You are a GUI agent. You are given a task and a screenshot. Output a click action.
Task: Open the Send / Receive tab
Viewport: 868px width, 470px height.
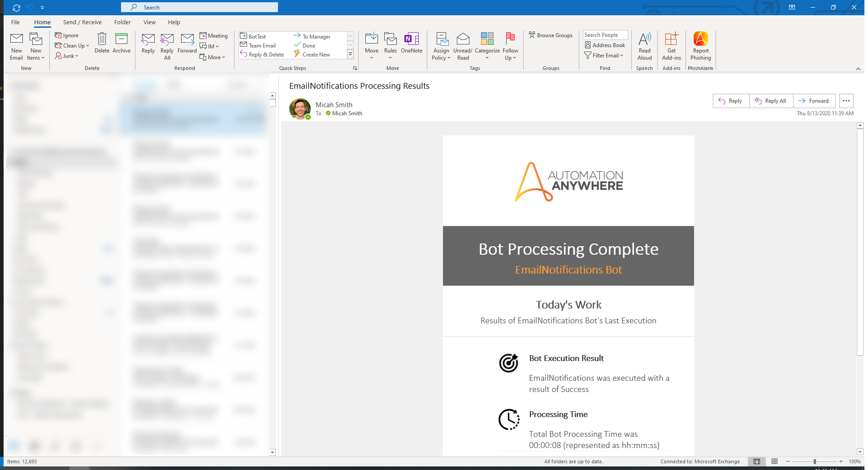(82, 22)
